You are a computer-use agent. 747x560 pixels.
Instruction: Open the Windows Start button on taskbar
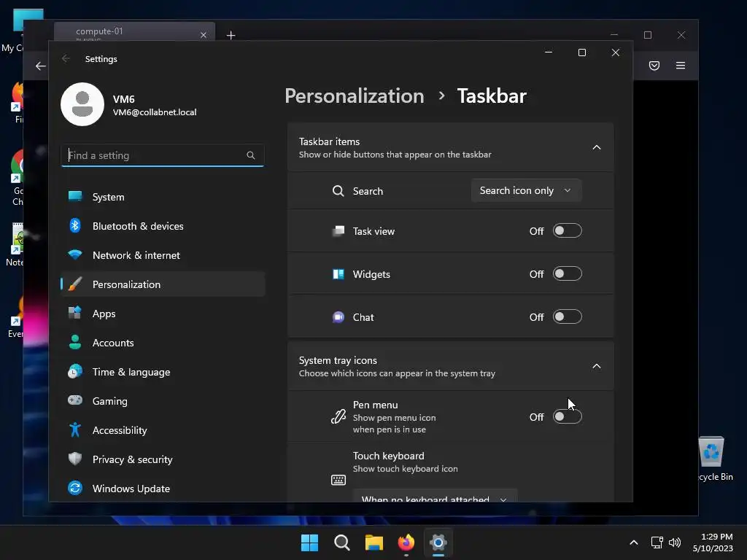309,542
